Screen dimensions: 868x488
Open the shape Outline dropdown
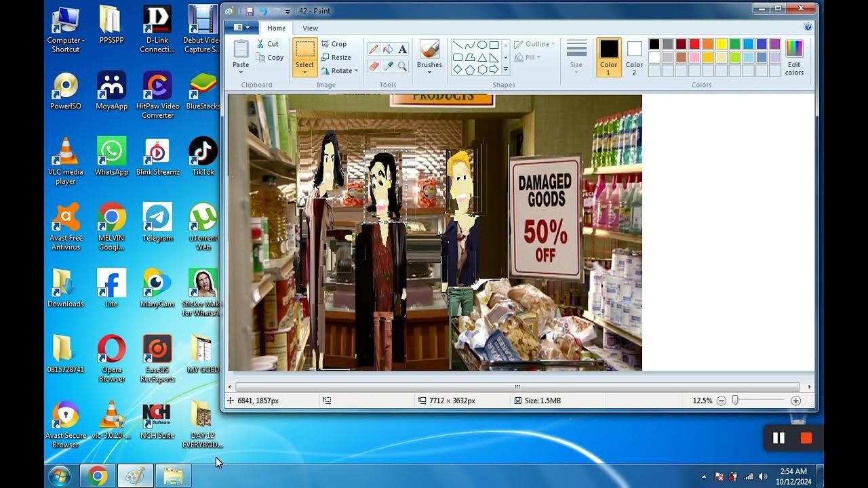[x=534, y=44]
